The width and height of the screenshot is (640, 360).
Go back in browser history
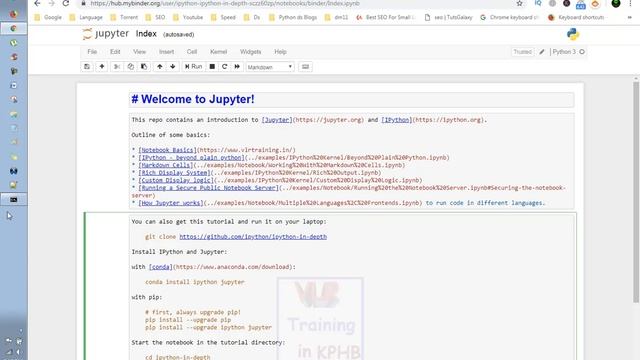point(37,3)
